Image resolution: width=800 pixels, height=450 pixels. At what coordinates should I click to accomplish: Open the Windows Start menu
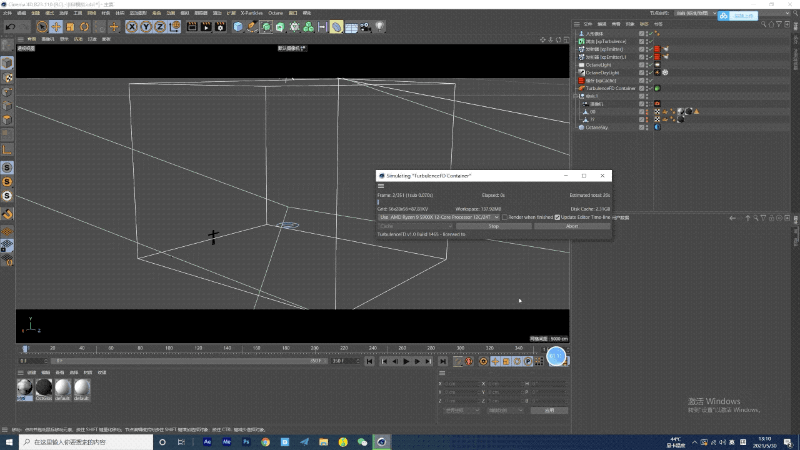(x=9, y=442)
